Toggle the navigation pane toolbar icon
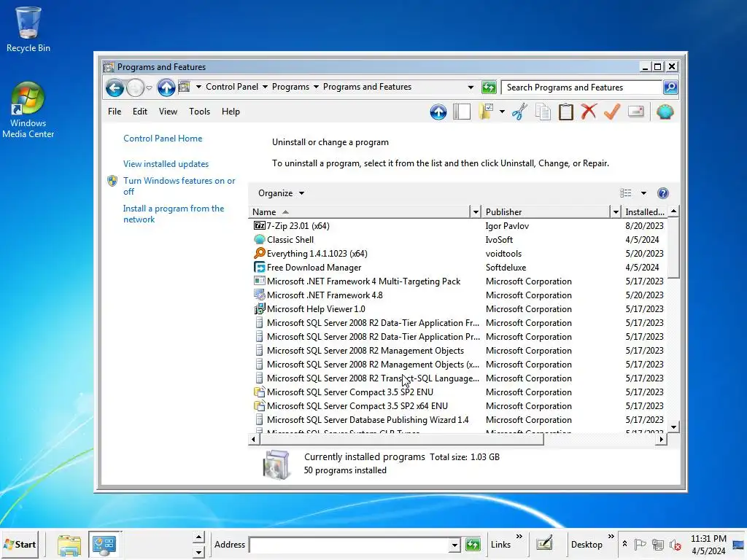 pyautogui.click(x=462, y=112)
